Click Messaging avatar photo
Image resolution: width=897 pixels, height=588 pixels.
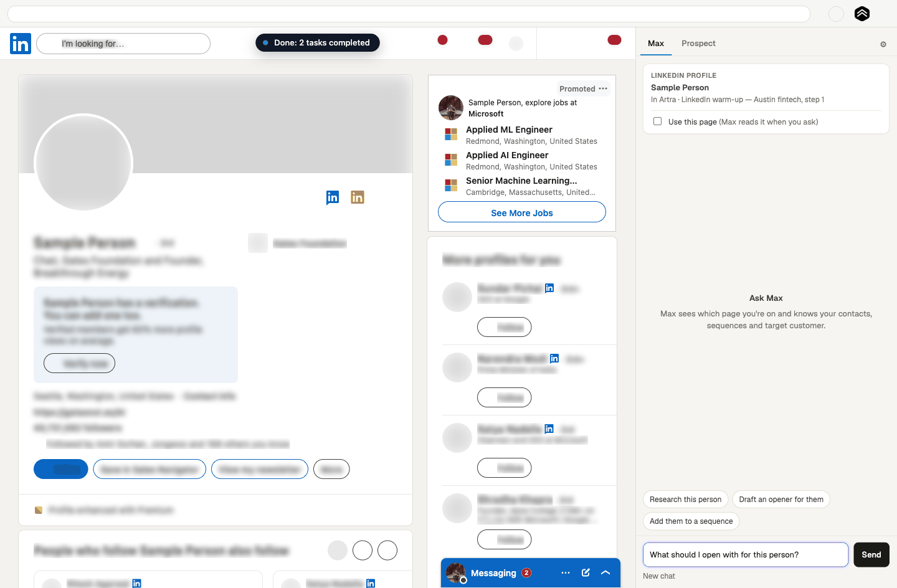pos(456,572)
